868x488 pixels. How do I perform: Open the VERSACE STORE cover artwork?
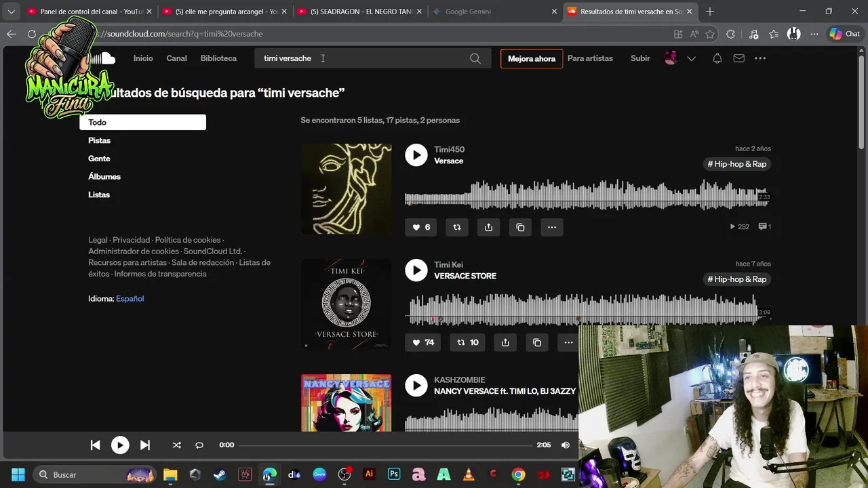[x=347, y=304]
